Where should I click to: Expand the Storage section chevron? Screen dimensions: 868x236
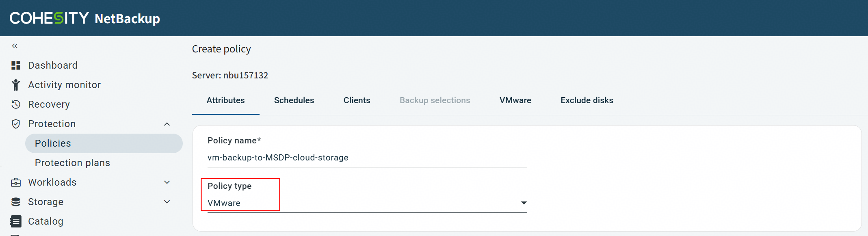(x=167, y=202)
